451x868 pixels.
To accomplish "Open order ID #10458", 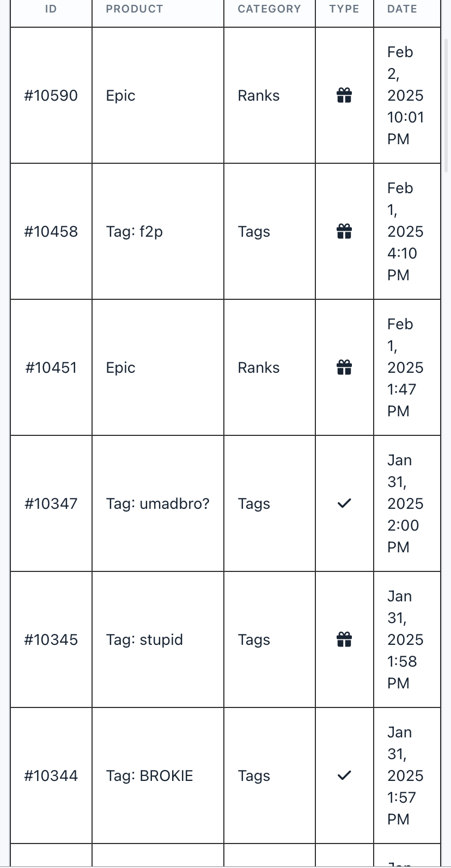I will 51,232.
